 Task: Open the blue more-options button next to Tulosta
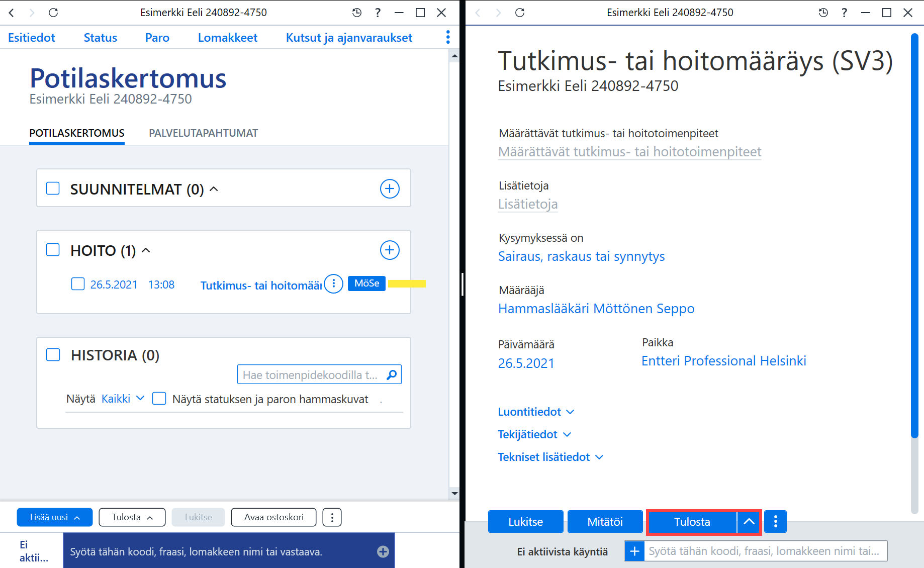point(776,522)
